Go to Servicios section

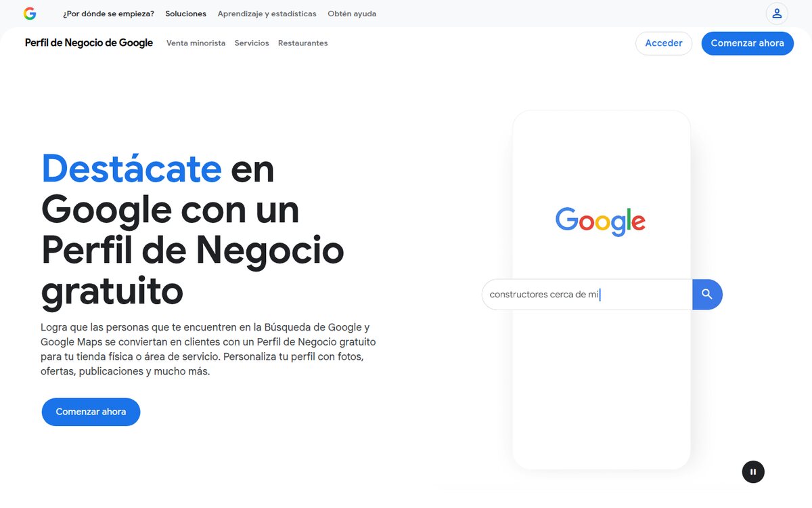pos(252,43)
